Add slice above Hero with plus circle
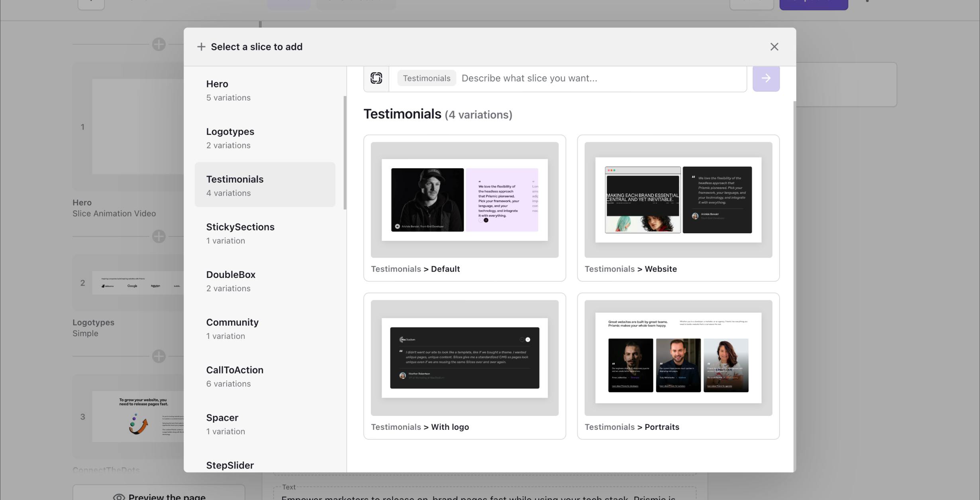This screenshot has height=500, width=980. (159, 44)
